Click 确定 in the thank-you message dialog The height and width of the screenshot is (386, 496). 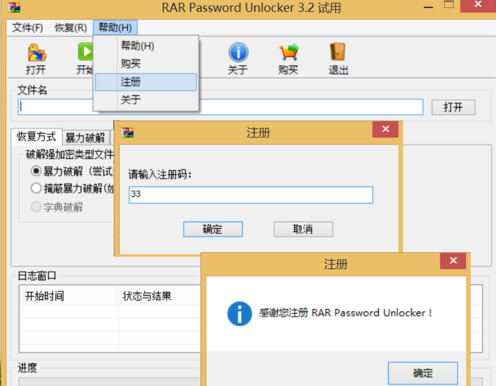[x=423, y=373]
